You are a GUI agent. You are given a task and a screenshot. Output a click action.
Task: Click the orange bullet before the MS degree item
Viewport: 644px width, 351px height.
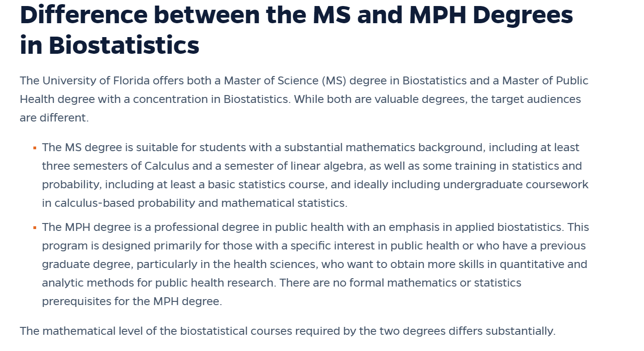[35, 148]
